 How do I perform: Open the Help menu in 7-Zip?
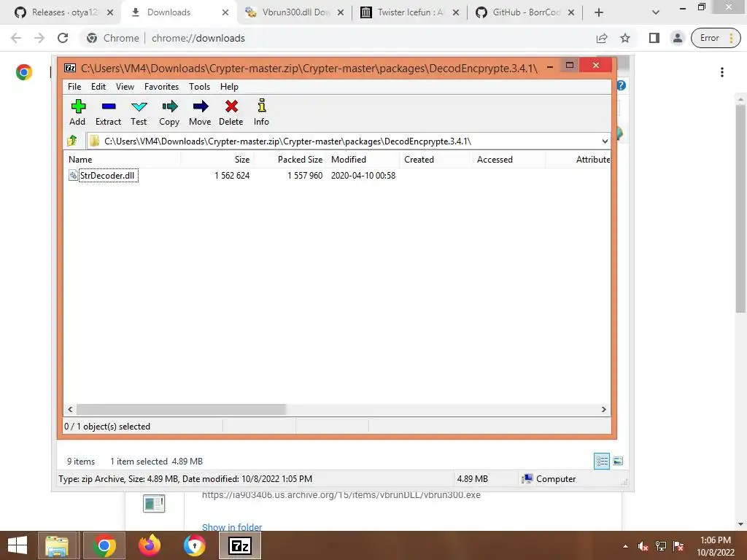pyautogui.click(x=229, y=87)
